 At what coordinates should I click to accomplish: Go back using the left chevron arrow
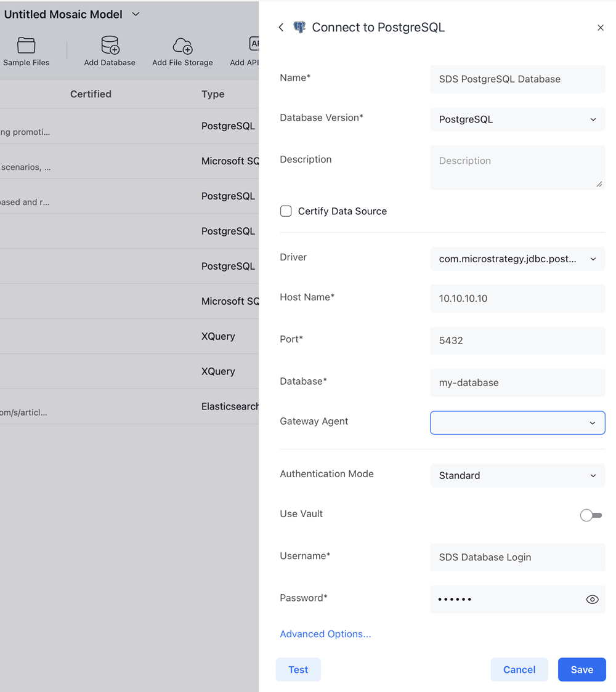click(281, 27)
